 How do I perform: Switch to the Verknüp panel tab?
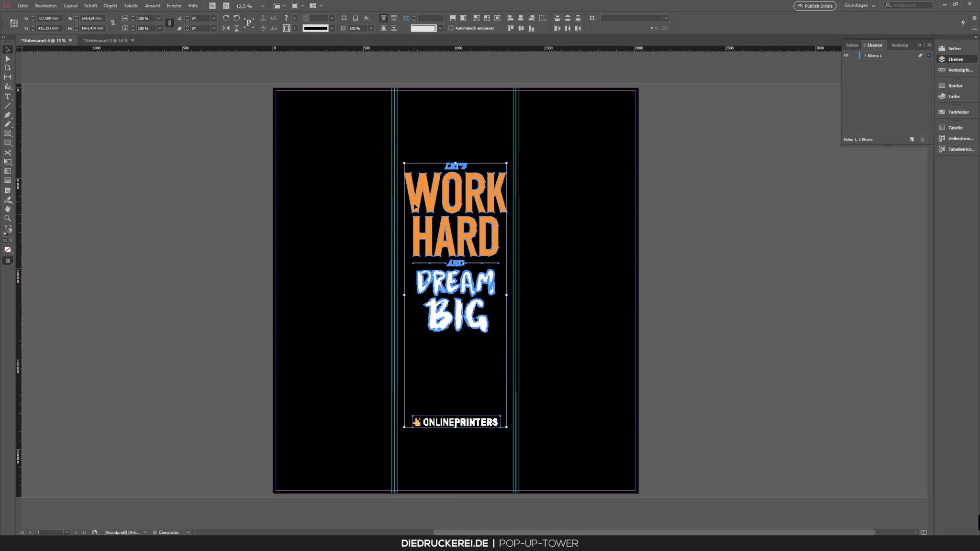pyautogui.click(x=900, y=45)
